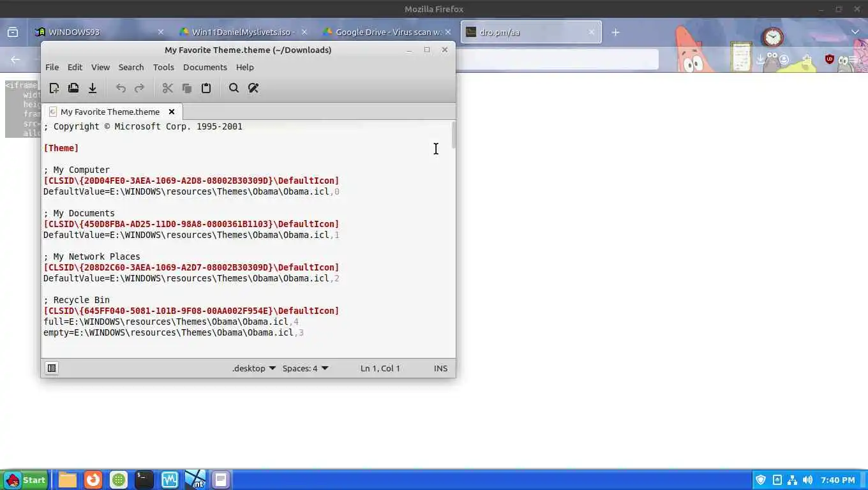Viewport: 868px width, 490px height.
Task: Click the '; My Documents' comment line
Action: (79, 213)
